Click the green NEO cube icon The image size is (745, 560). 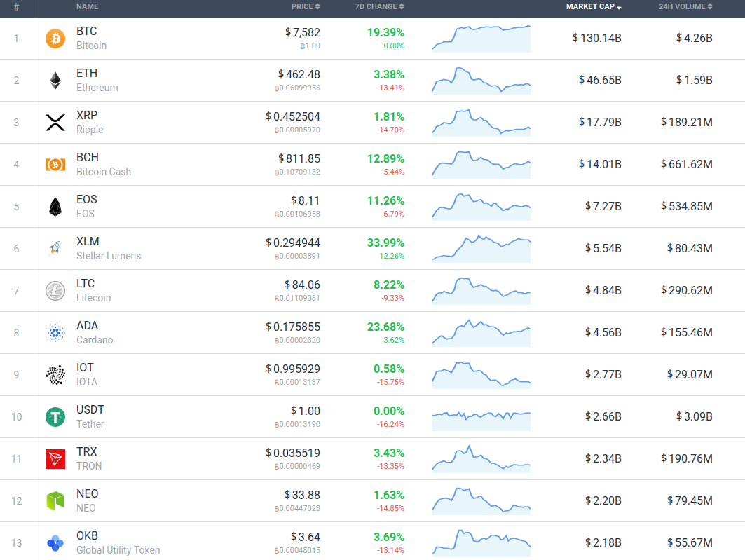click(55, 501)
